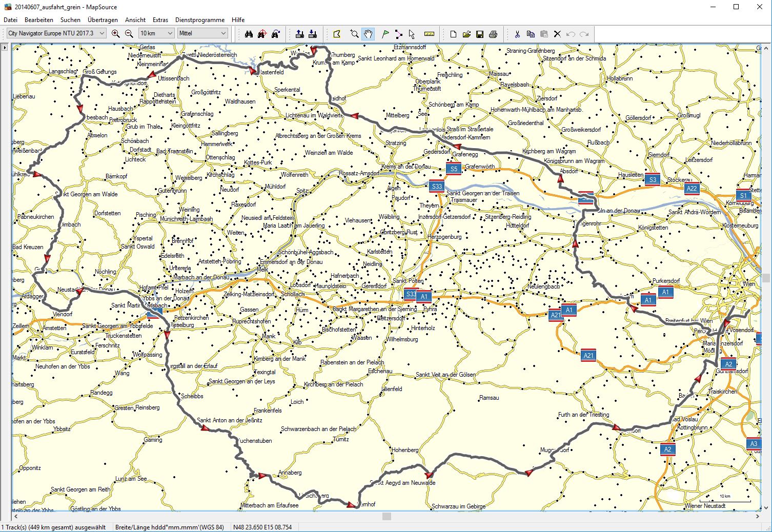Screen dimensions: 772x532
Task: Click the New document icon
Action: [x=453, y=34]
